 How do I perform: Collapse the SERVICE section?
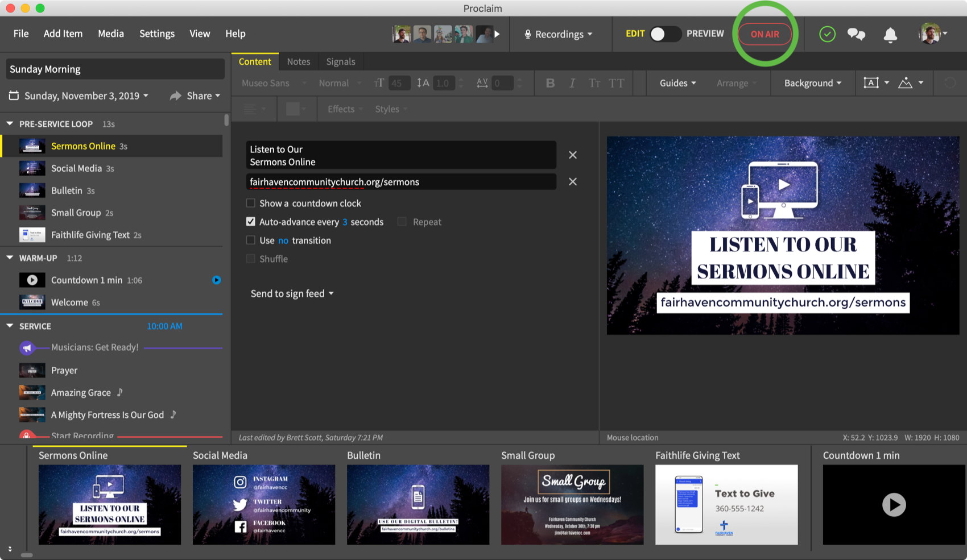point(10,326)
